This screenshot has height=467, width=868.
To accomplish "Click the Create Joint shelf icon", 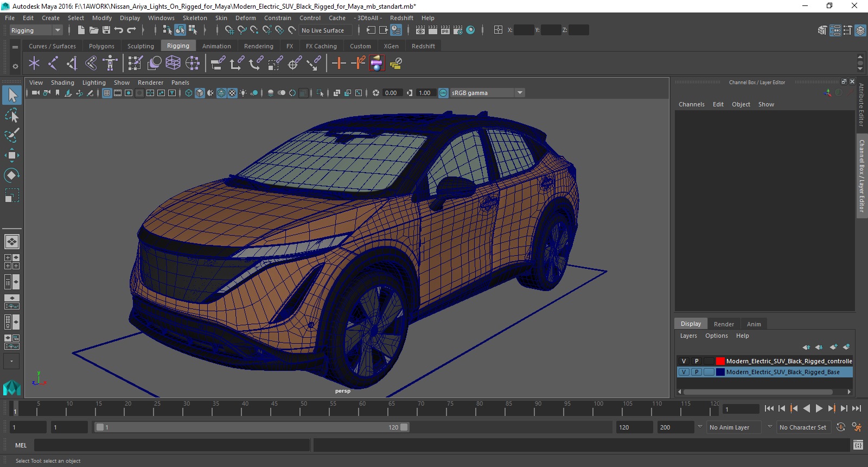I will point(53,64).
